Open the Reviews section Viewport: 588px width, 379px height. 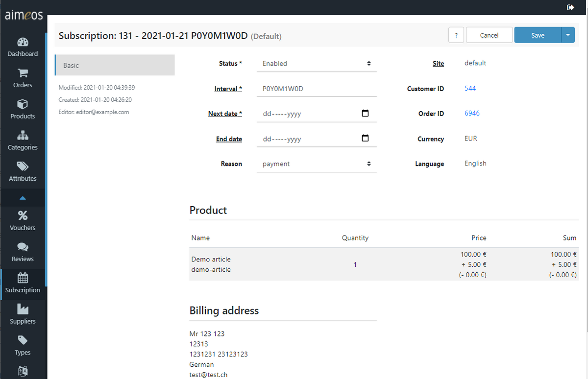23,252
